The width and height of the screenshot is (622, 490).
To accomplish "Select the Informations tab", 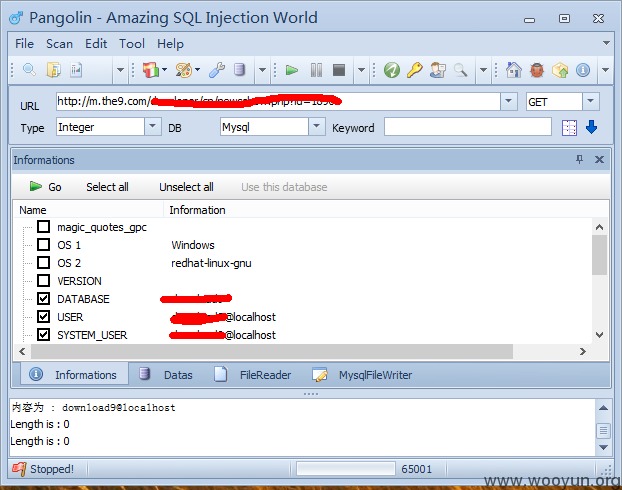I will click(x=75, y=375).
